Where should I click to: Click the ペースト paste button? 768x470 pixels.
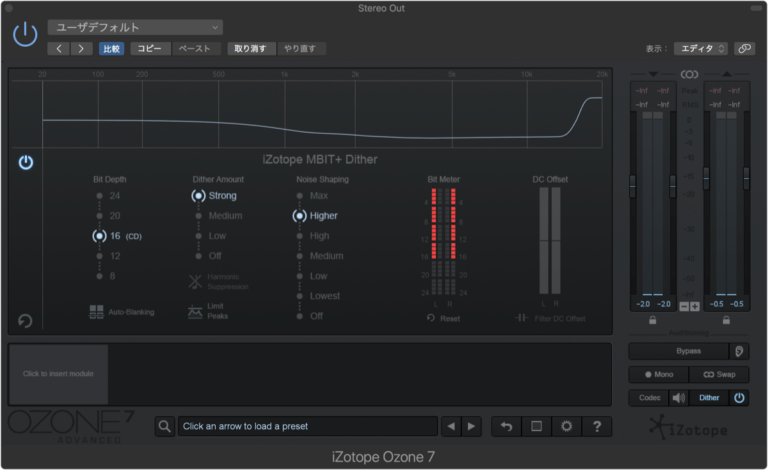(x=194, y=48)
